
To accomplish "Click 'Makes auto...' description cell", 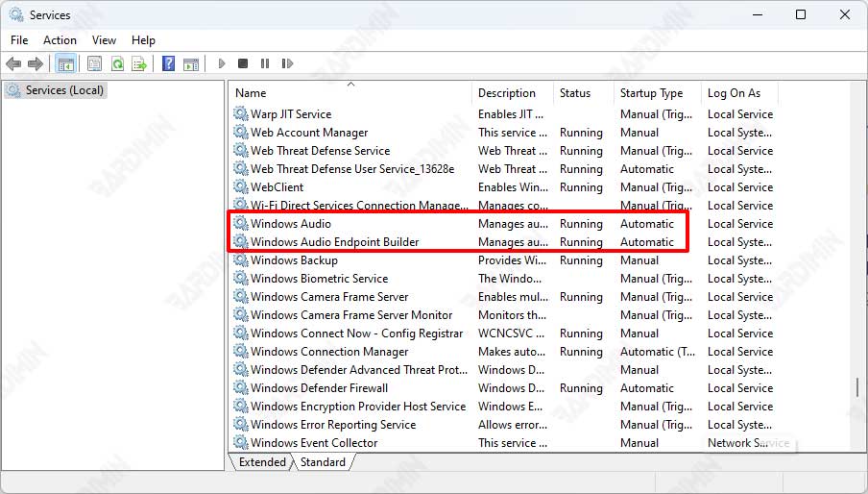I will coord(512,351).
